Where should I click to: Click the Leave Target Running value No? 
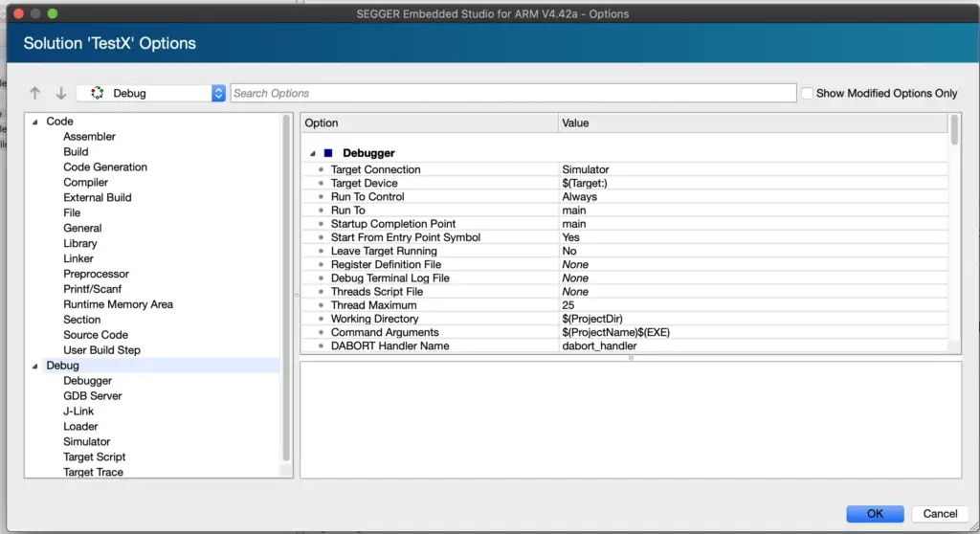point(569,252)
